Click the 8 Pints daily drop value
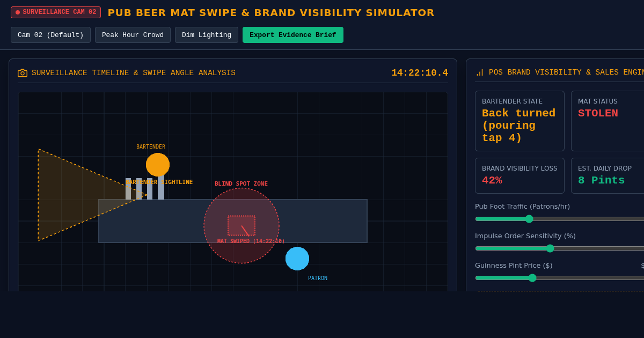Screen dimensions: 644x338 tap(601, 181)
